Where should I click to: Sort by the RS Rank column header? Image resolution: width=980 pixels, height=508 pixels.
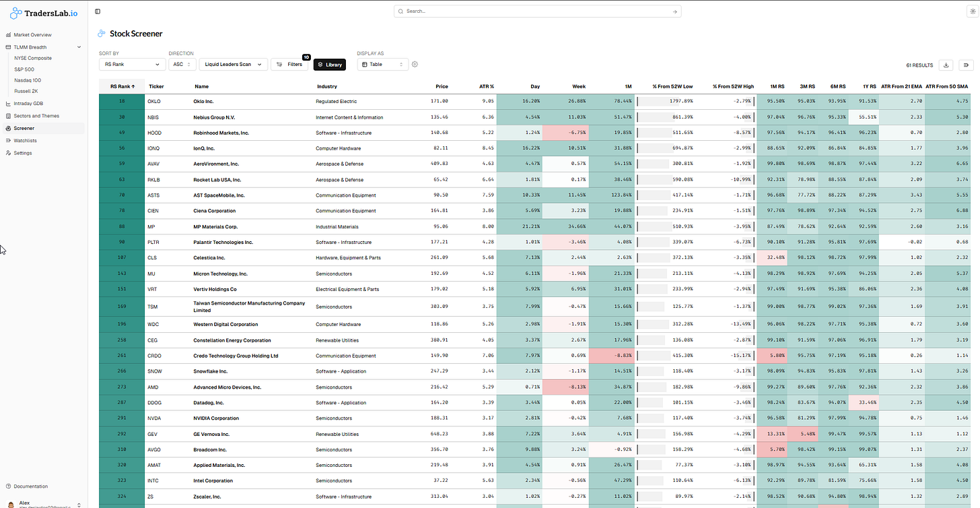(x=122, y=86)
